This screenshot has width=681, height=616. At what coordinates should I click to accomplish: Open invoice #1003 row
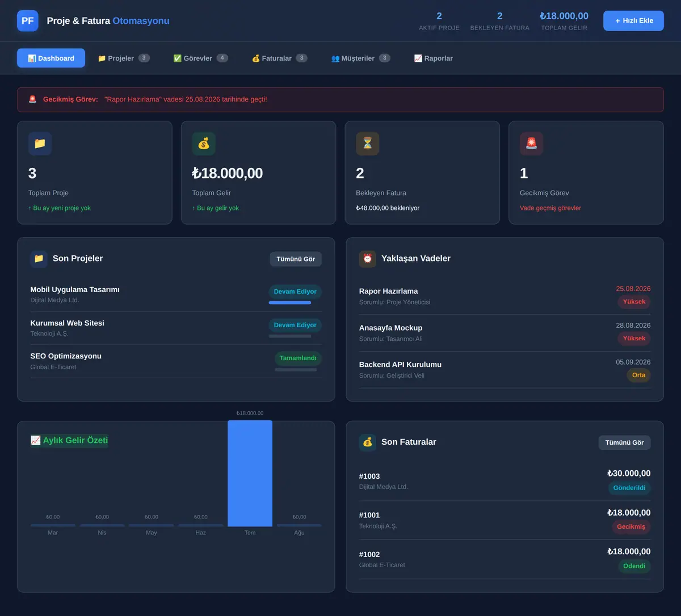point(505,481)
